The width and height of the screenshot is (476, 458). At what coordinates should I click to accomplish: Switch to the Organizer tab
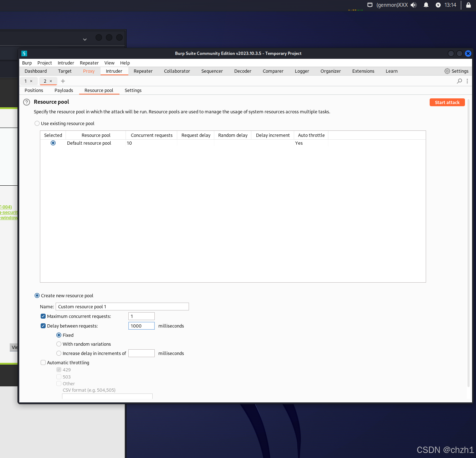(331, 71)
